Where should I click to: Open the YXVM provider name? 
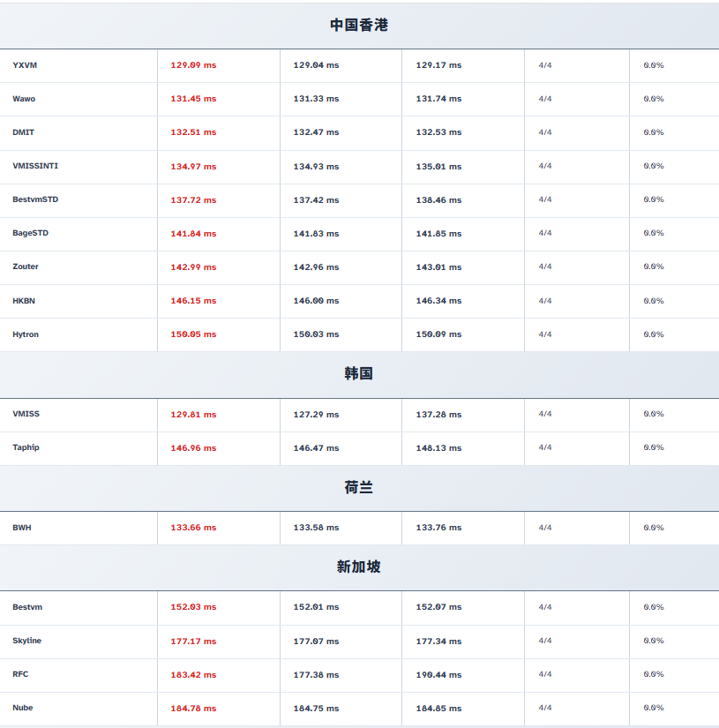click(25, 65)
